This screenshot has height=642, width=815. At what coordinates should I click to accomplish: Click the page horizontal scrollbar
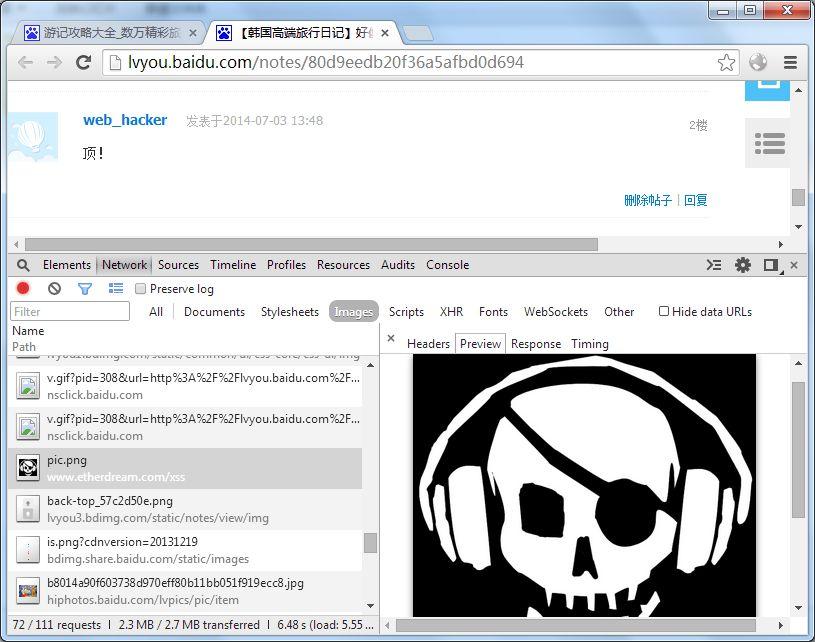pyautogui.click(x=310, y=244)
